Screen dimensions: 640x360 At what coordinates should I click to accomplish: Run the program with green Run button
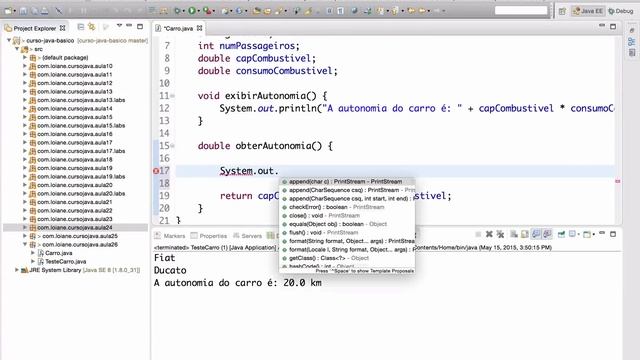[191, 11]
